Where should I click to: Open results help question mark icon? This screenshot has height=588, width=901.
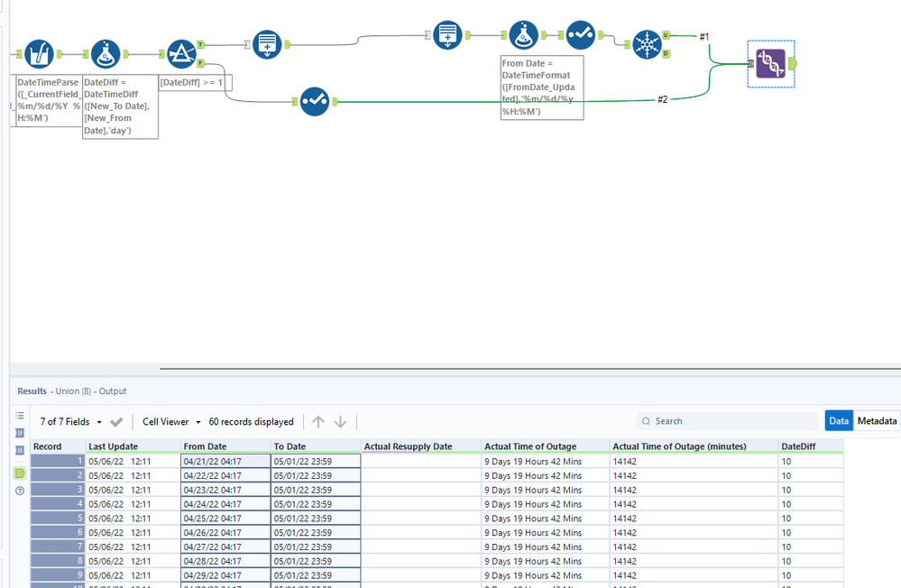pyautogui.click(x=20, y=491)
